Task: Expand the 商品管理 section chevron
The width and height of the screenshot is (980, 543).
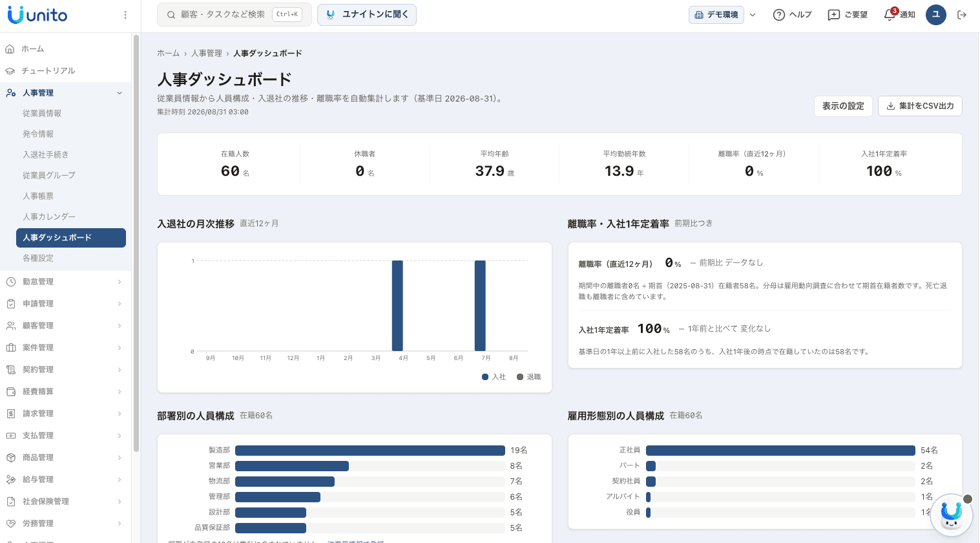Action: (120, 458)
